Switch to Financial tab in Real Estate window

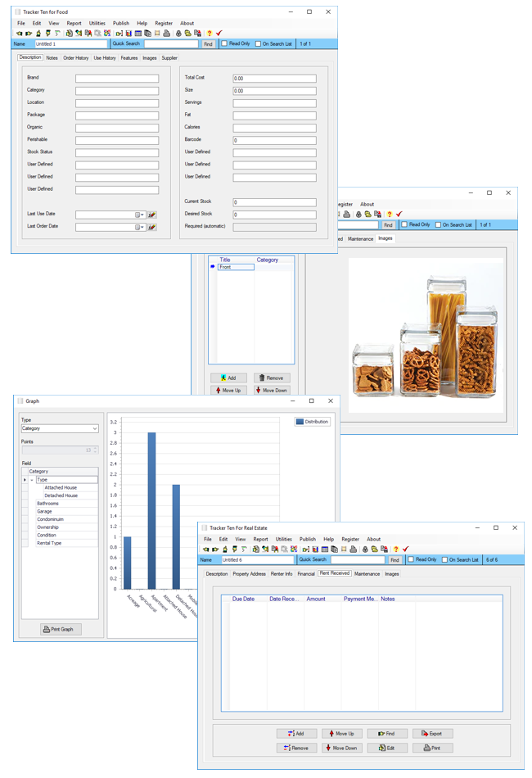pyautogui.click(x=306, y=574)
